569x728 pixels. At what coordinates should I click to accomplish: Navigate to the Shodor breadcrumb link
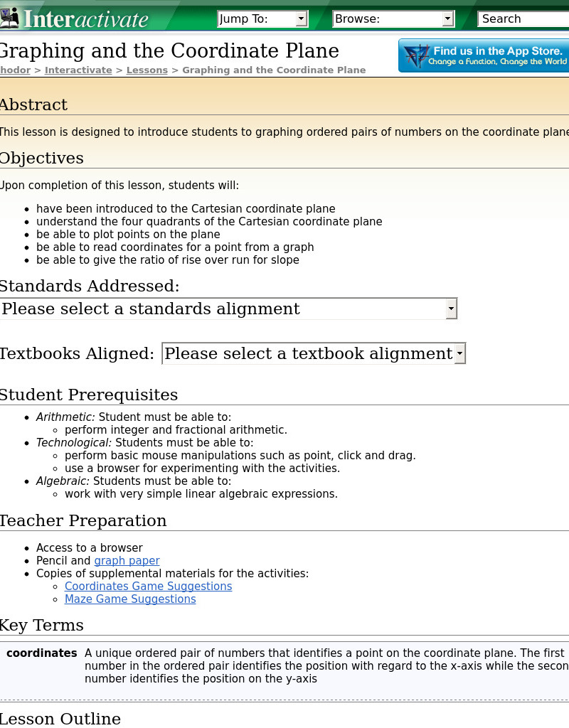[14, 70]
